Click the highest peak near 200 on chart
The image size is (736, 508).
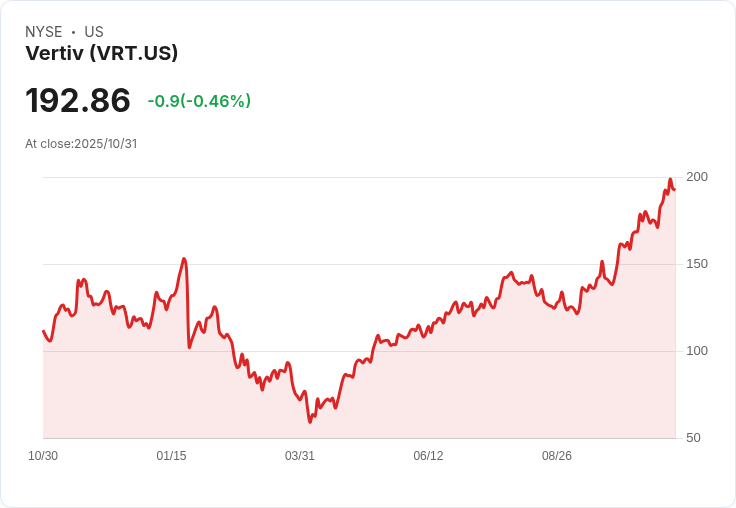point(670,180)
